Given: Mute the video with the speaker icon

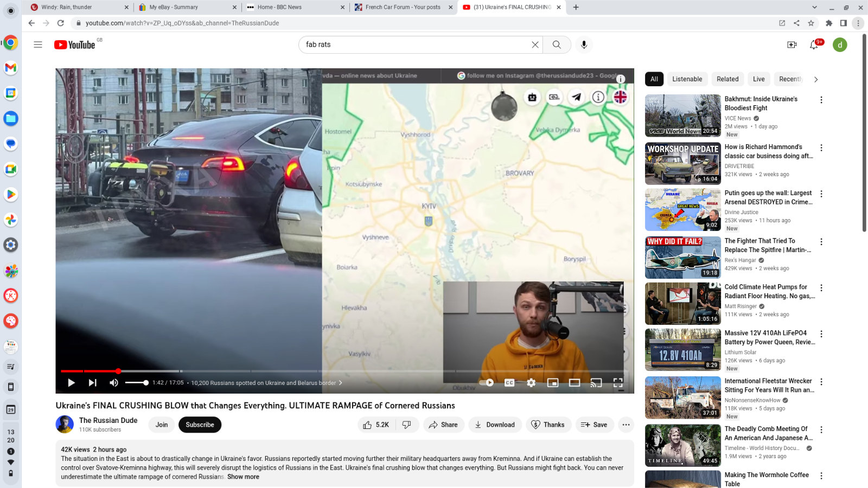Looking at the screenshot, I should [x=114, y=383].
